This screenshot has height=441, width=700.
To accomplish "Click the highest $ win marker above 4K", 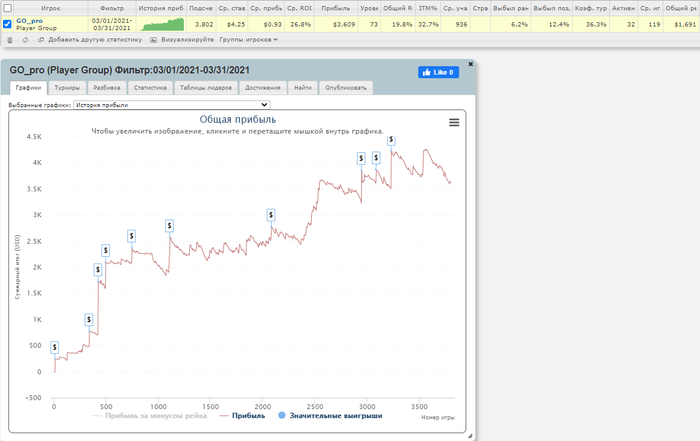I will coord(391,140).
